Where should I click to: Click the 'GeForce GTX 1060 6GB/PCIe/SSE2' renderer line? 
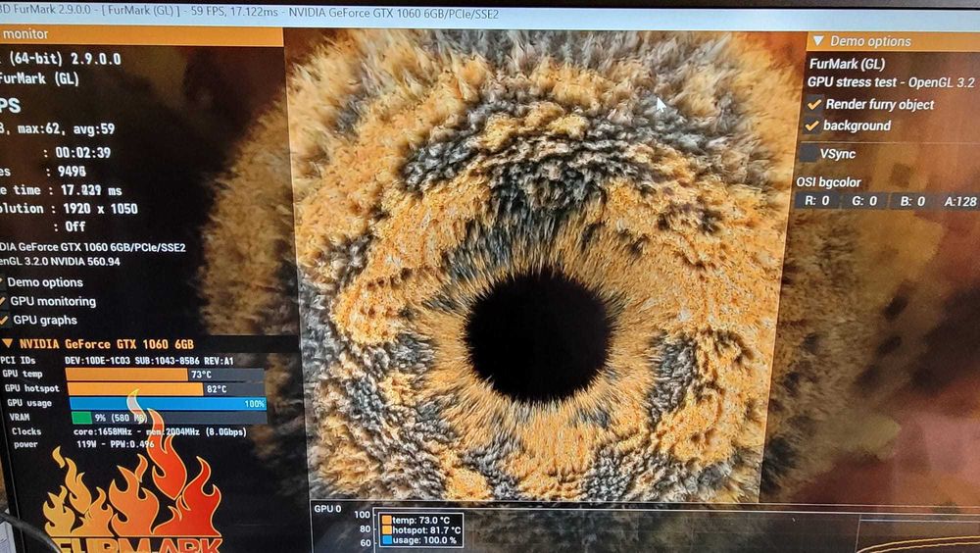point(92,247)
